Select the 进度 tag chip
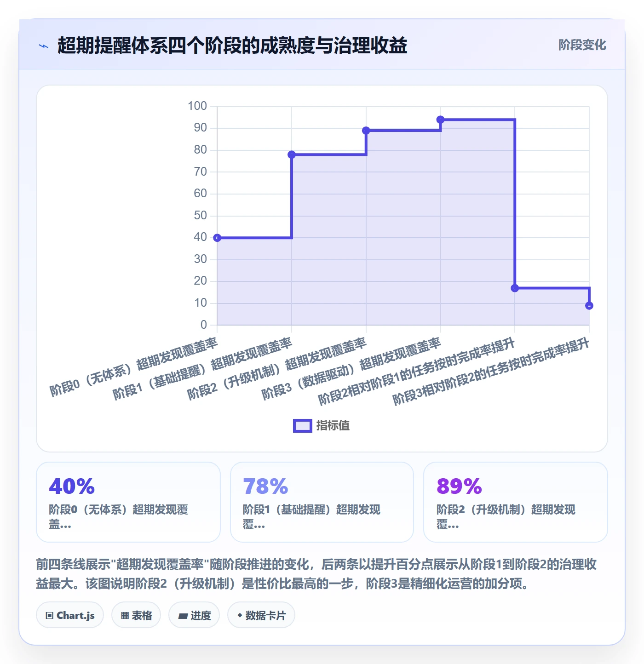The width and height of the screenshot is (644, 664). click(x=194, y=615)
